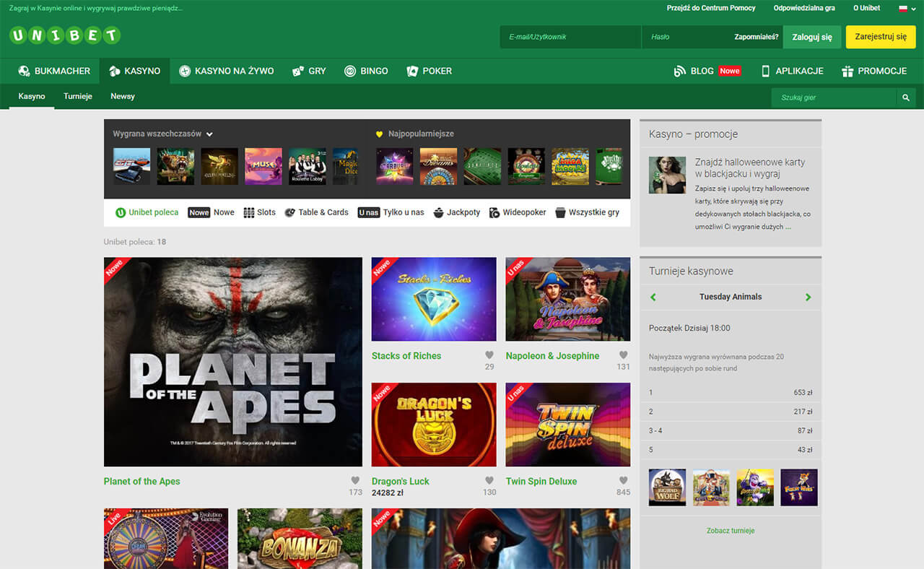Open Twin Spin Deluxe game image
The width and height of the screenshot is (924, 569).
click(x=568, y=425)
